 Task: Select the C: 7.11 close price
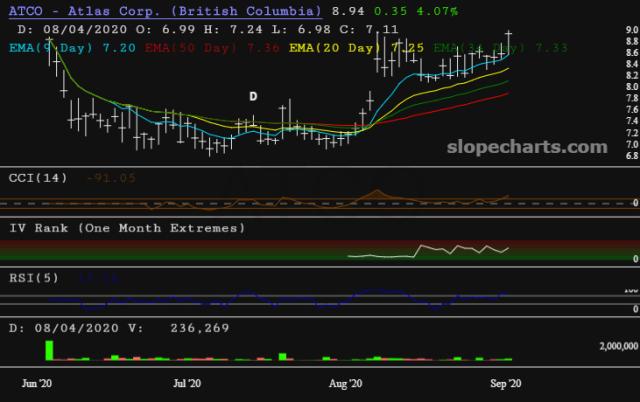click(x=369, y=29)
